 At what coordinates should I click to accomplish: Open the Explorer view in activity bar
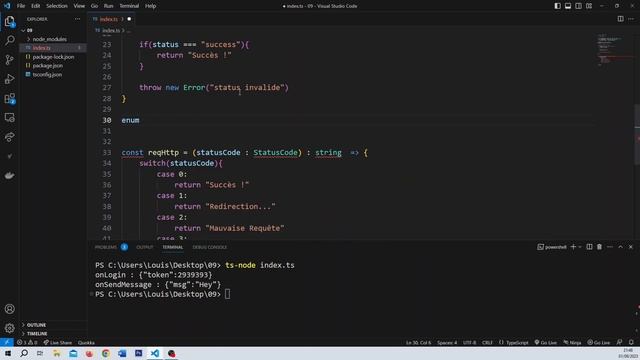pos(9,21)
